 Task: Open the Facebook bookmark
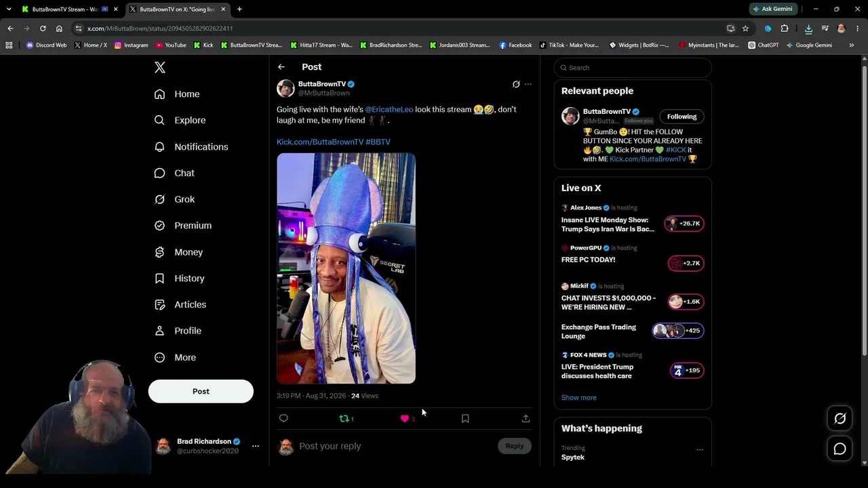tap(515, 45)
